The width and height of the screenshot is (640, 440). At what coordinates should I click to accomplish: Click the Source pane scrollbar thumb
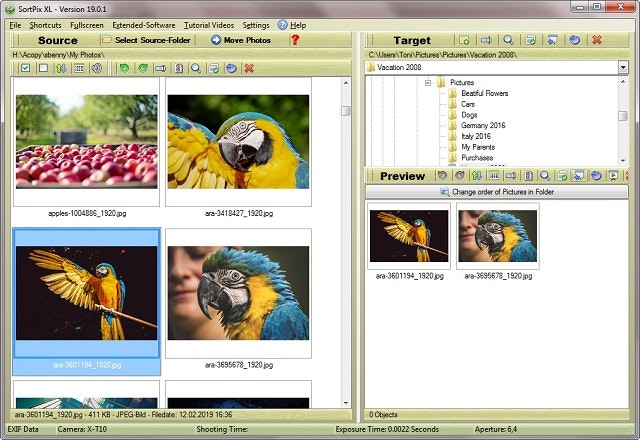[346, 111]
